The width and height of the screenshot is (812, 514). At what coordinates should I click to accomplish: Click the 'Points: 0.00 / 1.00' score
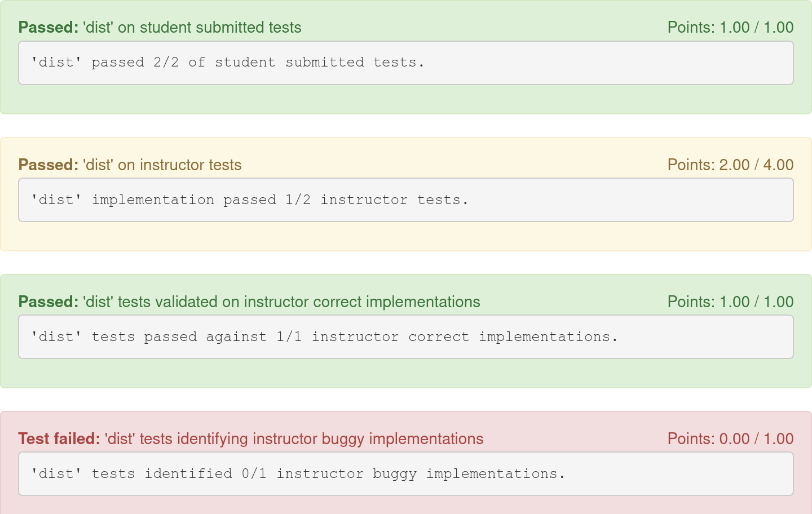coord(730,439)
